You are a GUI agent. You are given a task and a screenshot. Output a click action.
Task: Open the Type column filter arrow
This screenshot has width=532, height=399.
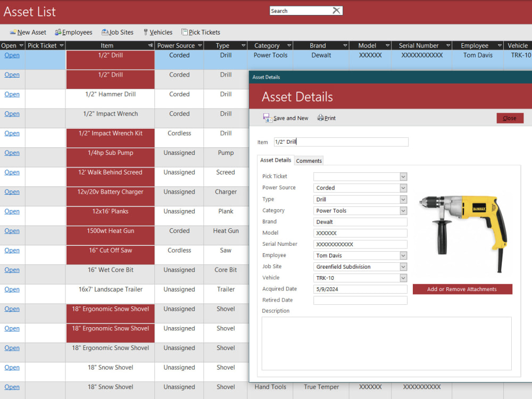pyautogui.click(x=243, y=45)
